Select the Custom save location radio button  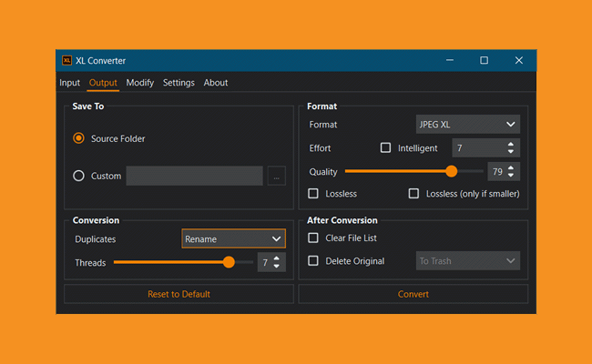[x=78, y=176]
